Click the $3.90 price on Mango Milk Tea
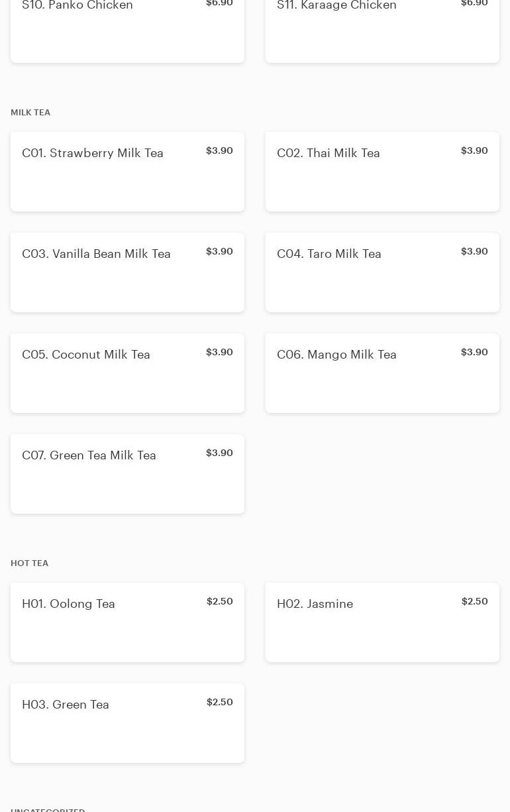This screenshot has height=812, width=510. (x=474, y=352)
